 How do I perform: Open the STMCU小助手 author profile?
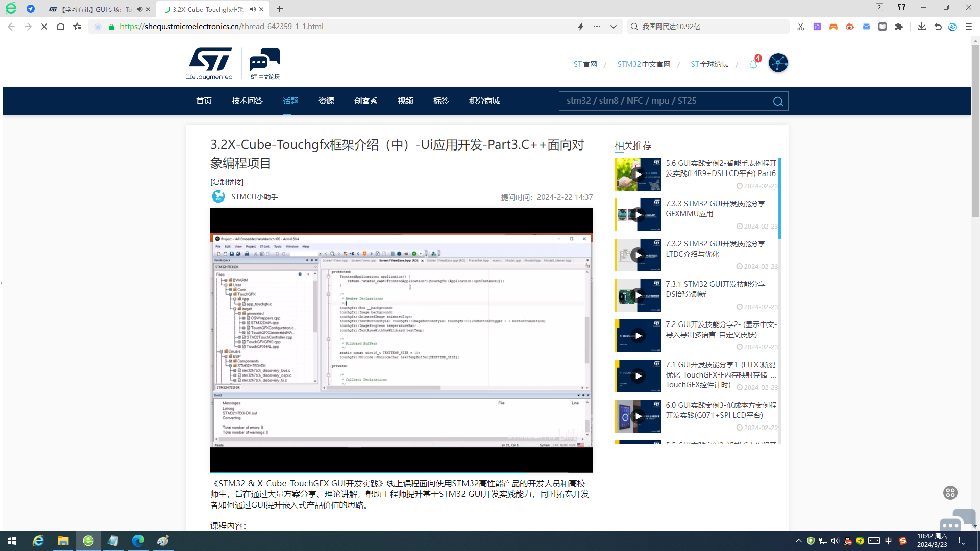[255, 197]
